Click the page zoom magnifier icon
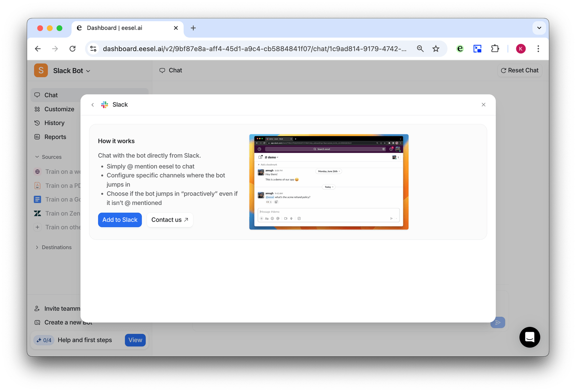The height and width of the screenshot is (392, 576). click(420, 49)
